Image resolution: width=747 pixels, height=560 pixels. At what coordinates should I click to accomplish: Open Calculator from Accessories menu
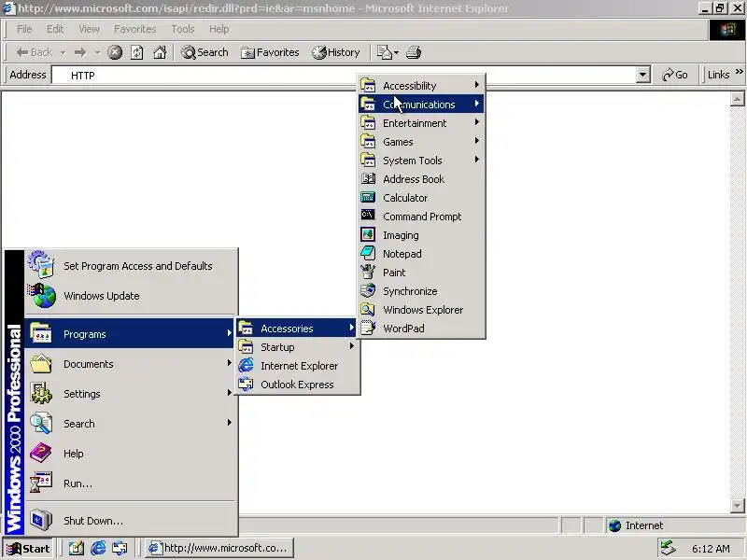point(422,198)
